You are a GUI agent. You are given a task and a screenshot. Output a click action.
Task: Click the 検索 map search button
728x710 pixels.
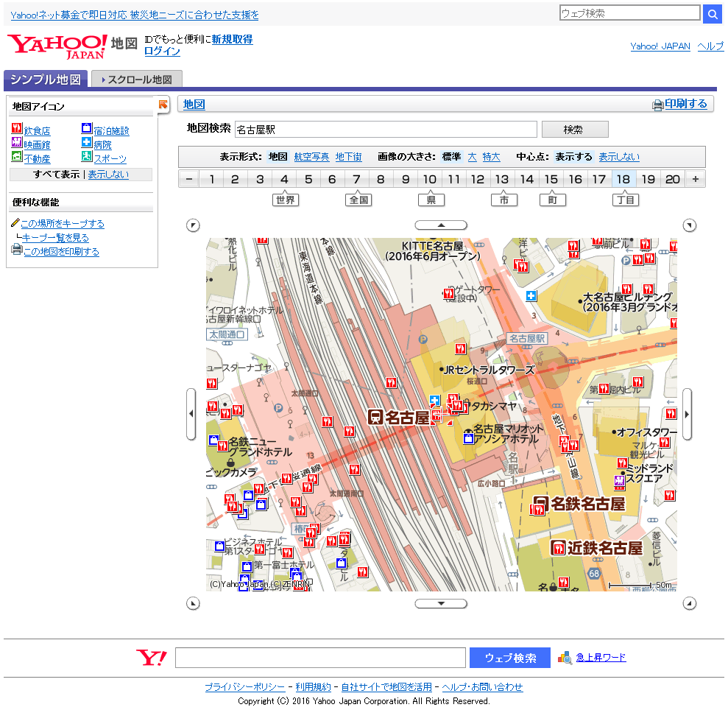575,129
